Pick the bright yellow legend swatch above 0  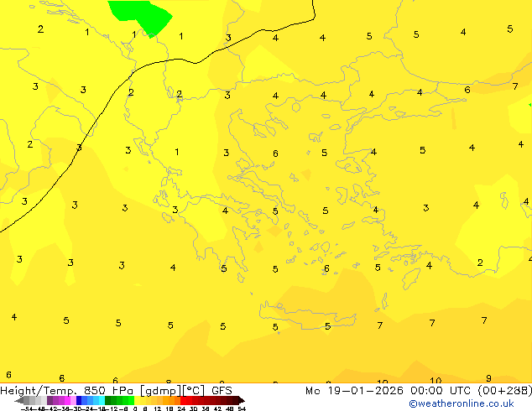[137, 400]
